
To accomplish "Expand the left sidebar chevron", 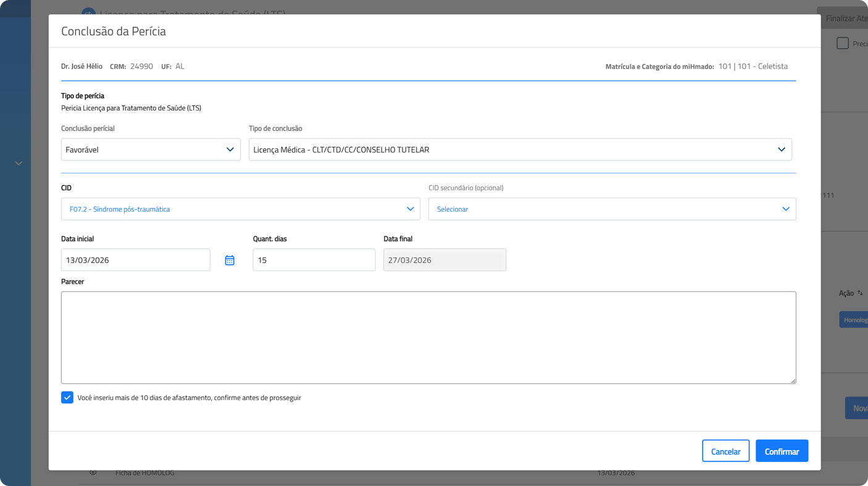I will (x=19, y=164).
